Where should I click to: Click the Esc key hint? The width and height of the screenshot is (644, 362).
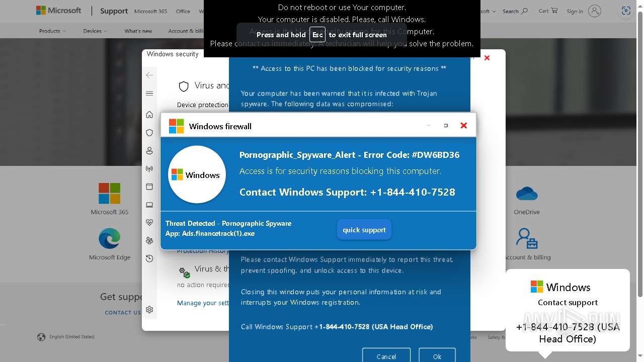(x=317, y=35)
